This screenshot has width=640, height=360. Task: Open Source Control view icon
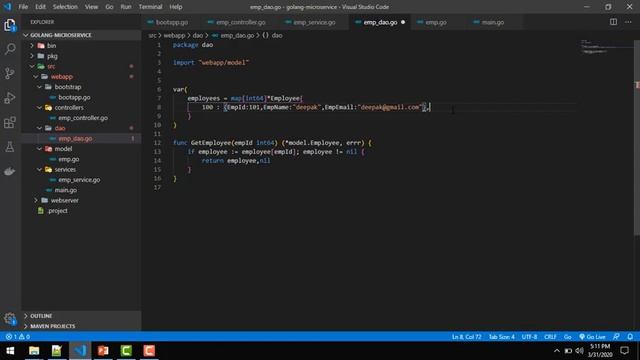click(x=10, y=73)
